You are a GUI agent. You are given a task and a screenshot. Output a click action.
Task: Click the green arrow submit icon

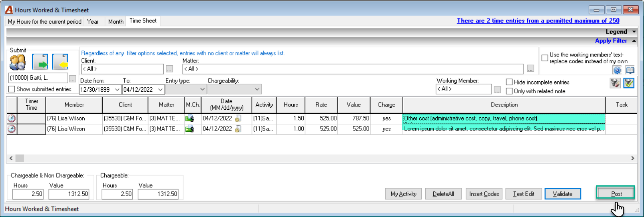(x=40, y=62)
